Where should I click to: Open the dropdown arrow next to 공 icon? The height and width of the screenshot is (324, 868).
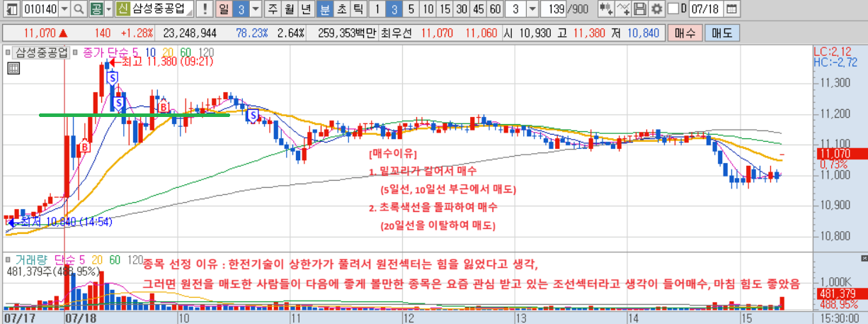(108, 9)
